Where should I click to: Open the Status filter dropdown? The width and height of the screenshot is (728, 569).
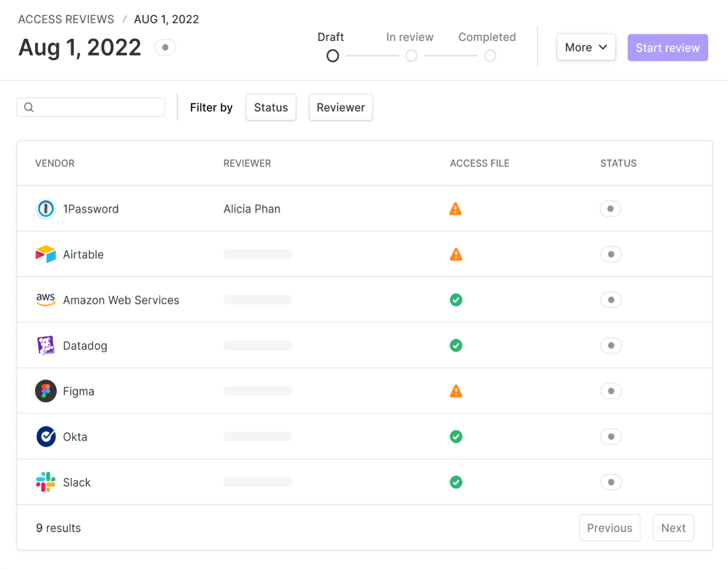[271, 108]
